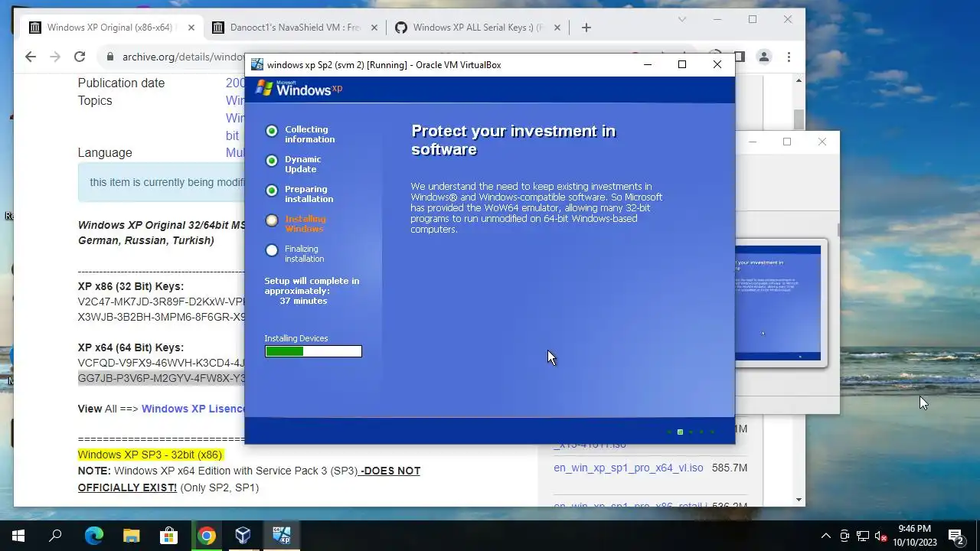Image resolution: width=980 pixels, height=551 pixels.
Task: Maximize the VirtualBox VM window
Action: tap(682, 64)
